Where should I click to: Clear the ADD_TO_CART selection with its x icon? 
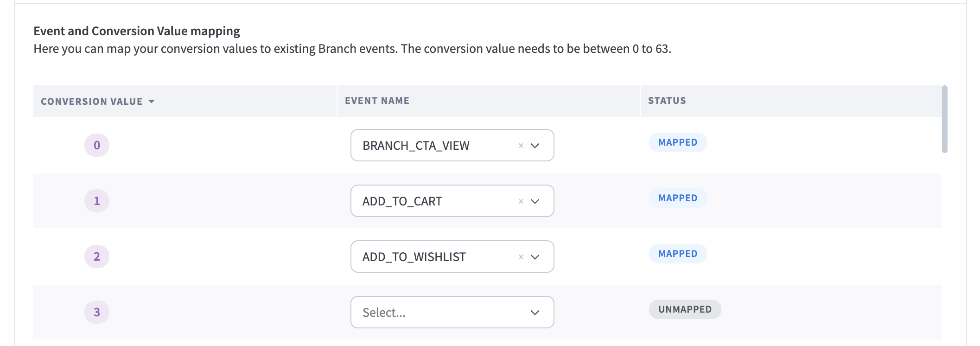(x=521, y=201)
